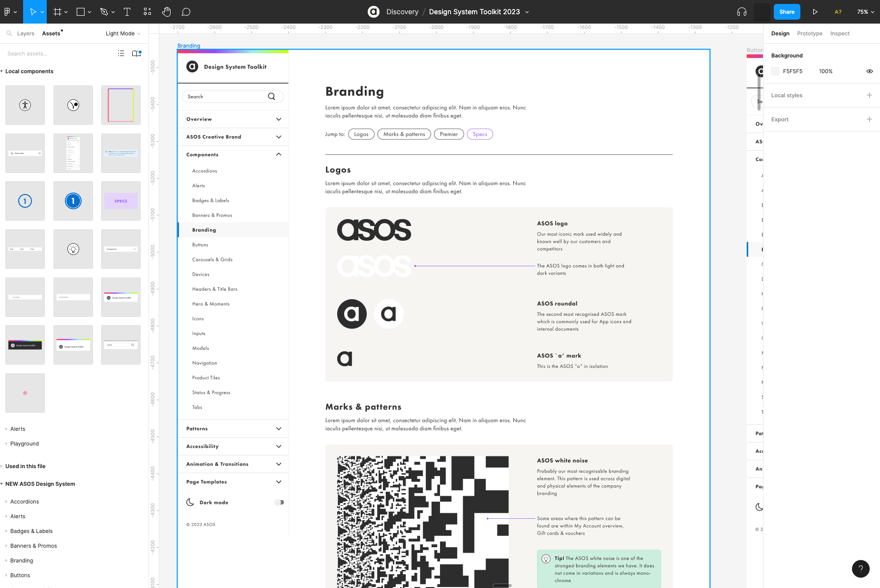
Task: Click the ASOS roundel logo in design sidebar
Action: pos(192,66)
